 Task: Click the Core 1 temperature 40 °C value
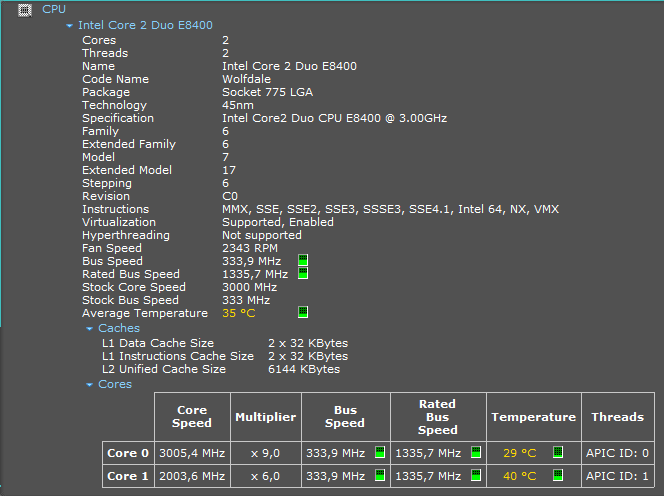point(520,476)
